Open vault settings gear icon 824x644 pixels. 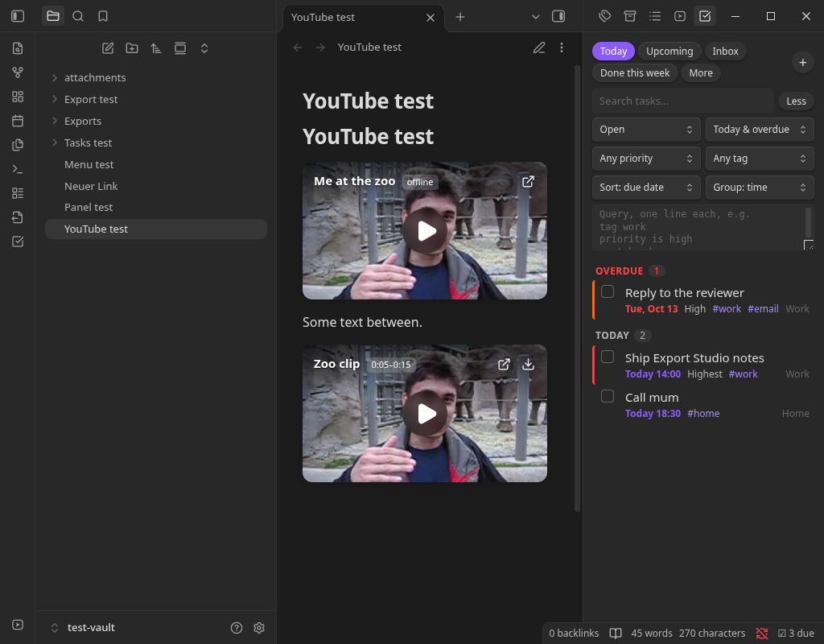(x=259, y=628)
